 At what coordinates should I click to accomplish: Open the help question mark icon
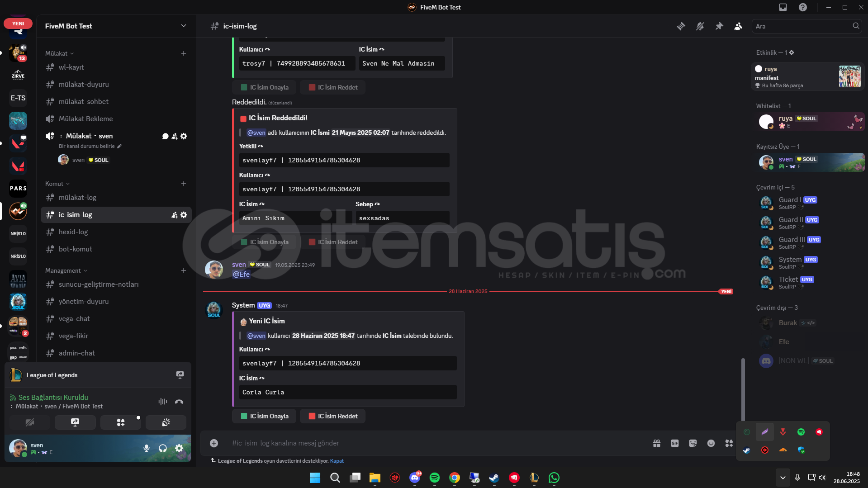point(803,7)
